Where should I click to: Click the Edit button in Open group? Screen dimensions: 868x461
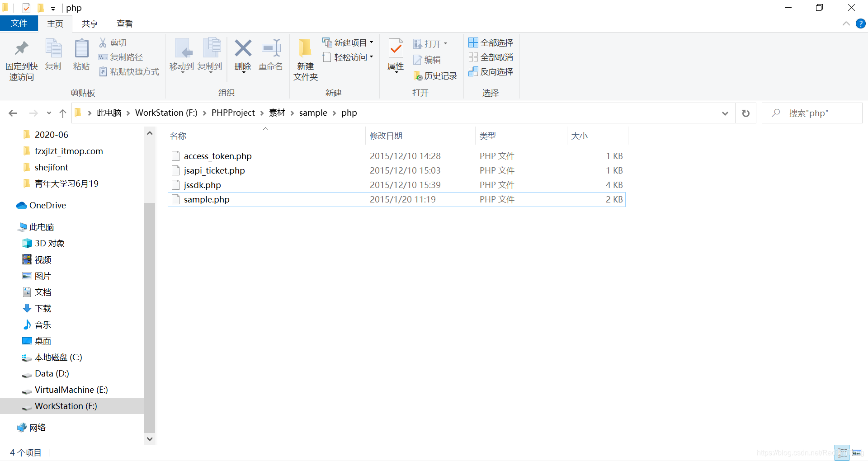(427, 60)
